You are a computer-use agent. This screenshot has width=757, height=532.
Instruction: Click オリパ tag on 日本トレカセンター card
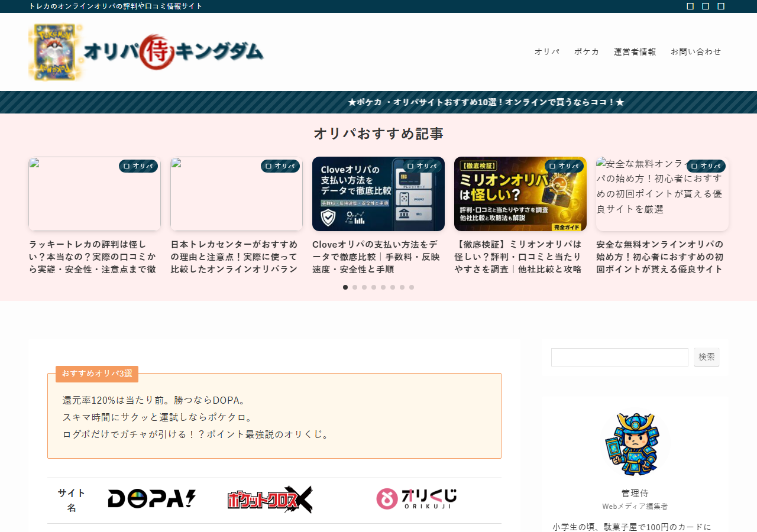point(280,166)
